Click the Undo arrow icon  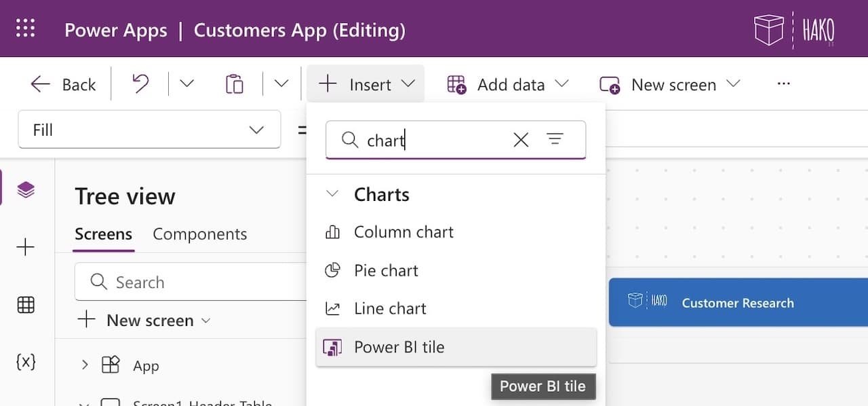139,84
